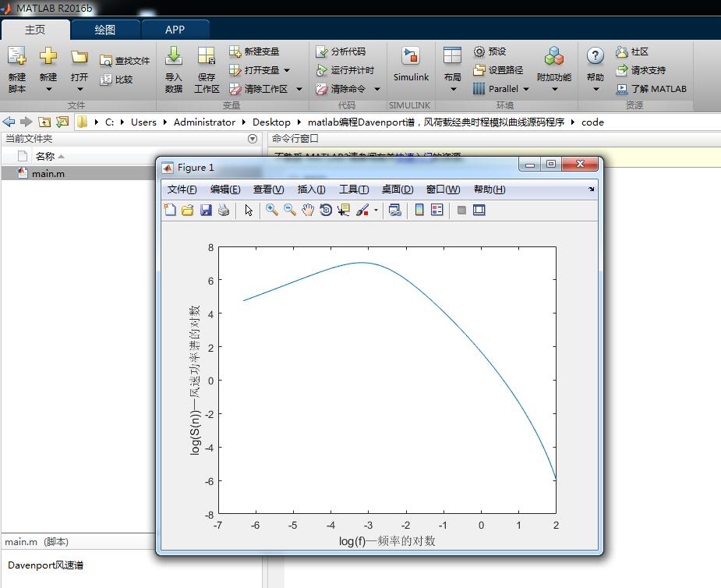
Task: Expand Clear Commands (清除命令) dropdown
Action: [377, 89]
